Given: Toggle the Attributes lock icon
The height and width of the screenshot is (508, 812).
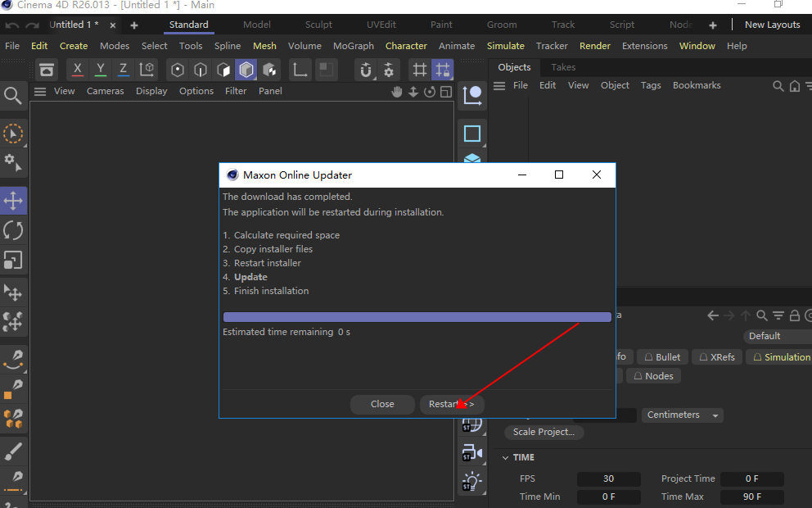Looking at the screenshot, I should (795, 315).
